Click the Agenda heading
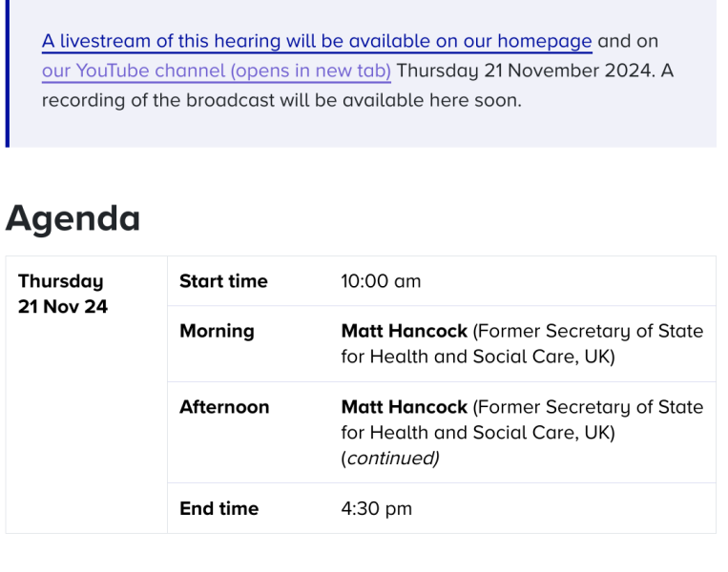The image size is (728, 572). point(73,218)
